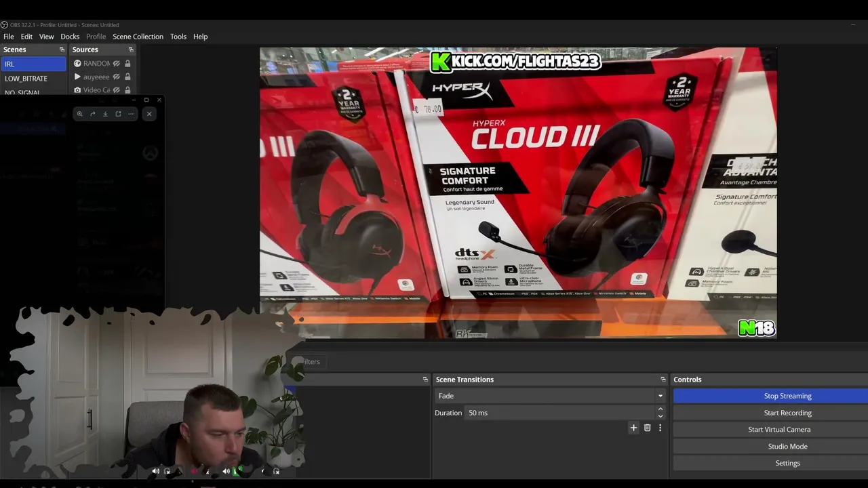The height and width of the screenshot is (488, 868).
Task: Open the grayed-out Profile menu
Action: (96, 37)
